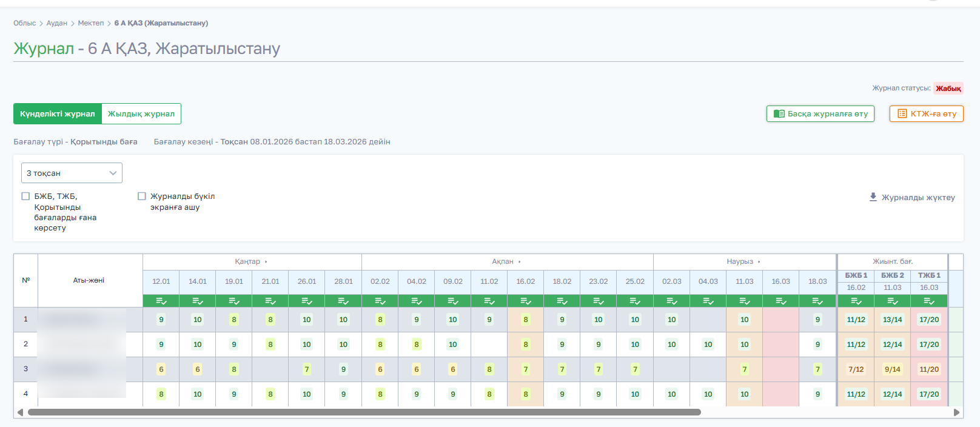
Task: Enable БЖБ, ТЖБ, Қорытынды бағаларды ғана көрсету checkbox
Action: pos(25,196)
